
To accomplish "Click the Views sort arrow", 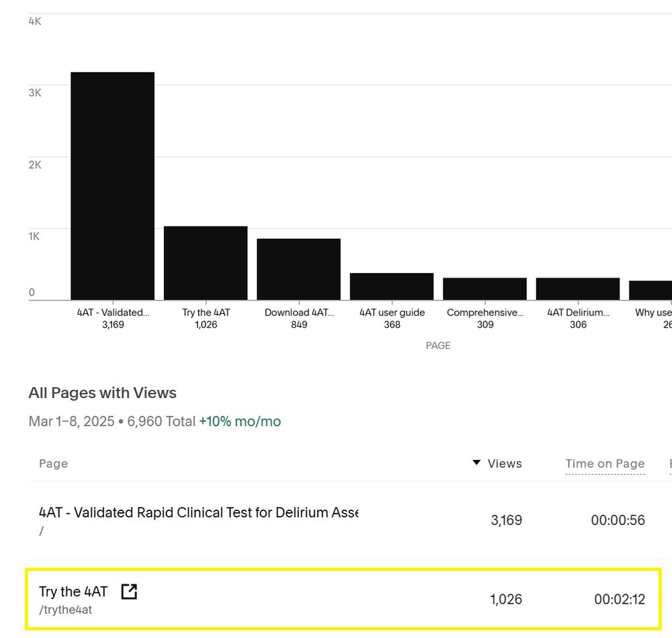I will point(476,463).
